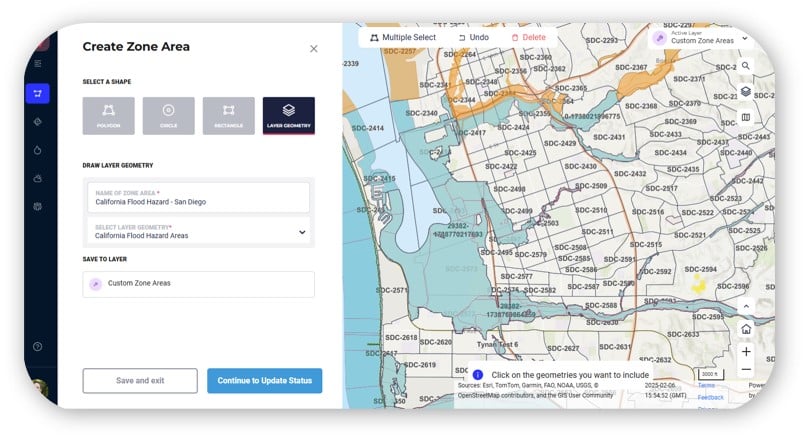Select the Polygon shape option

(108, 116)
